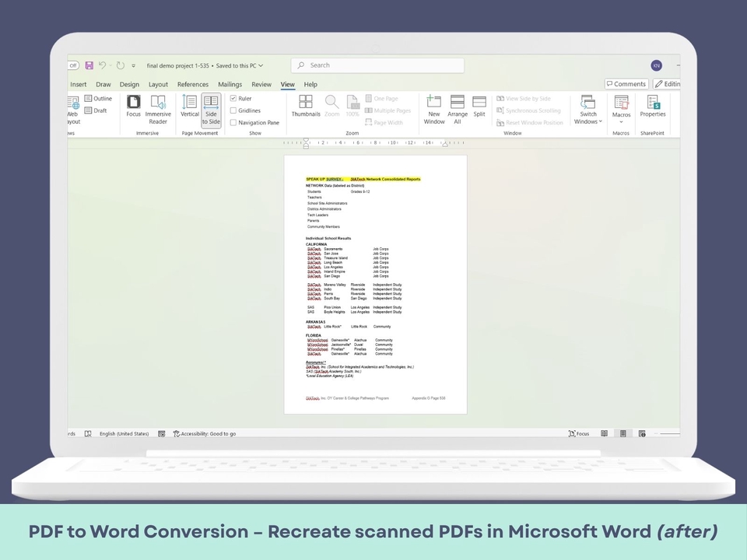Open the Thumbnails view
Screen dimensions: 747x560
(306, 107)
